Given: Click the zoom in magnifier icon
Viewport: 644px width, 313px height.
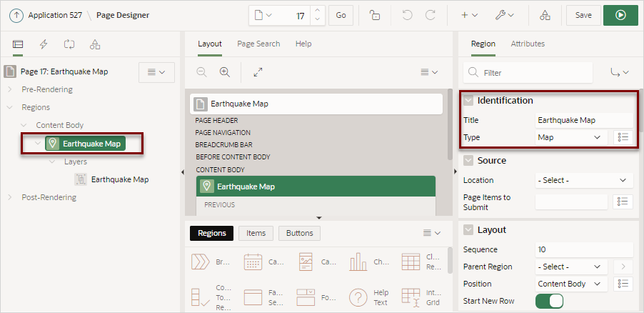Looking at the screenshot, I should pos(224,72).
